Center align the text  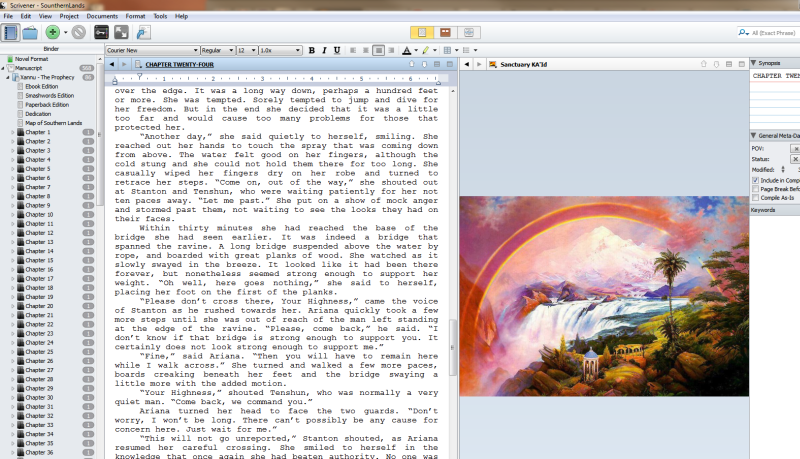pos(366,50)
